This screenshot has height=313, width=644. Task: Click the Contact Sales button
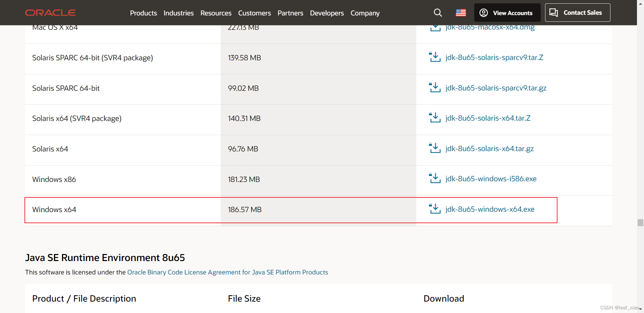click(577, 13)
